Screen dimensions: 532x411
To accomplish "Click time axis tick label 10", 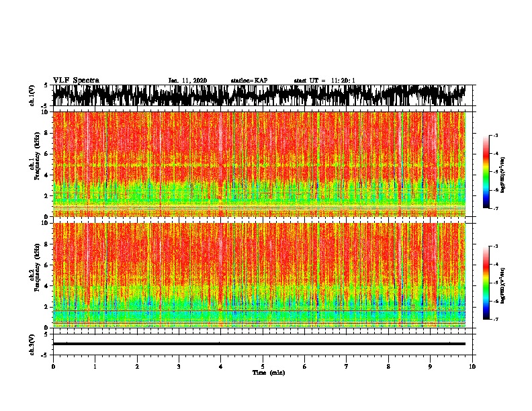I will [x=472, y=367].
